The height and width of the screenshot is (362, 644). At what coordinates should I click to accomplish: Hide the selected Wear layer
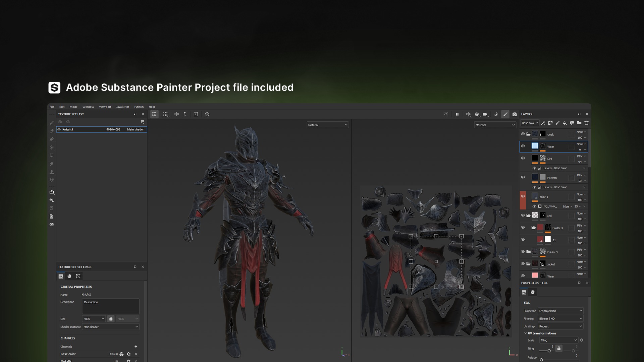pyautogui.click(x=523, y=146)
